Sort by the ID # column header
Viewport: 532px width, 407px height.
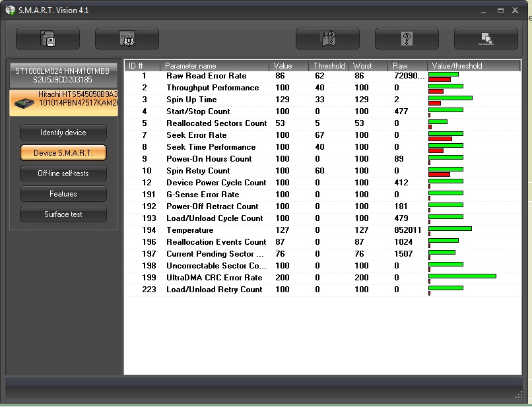point(142,66)
